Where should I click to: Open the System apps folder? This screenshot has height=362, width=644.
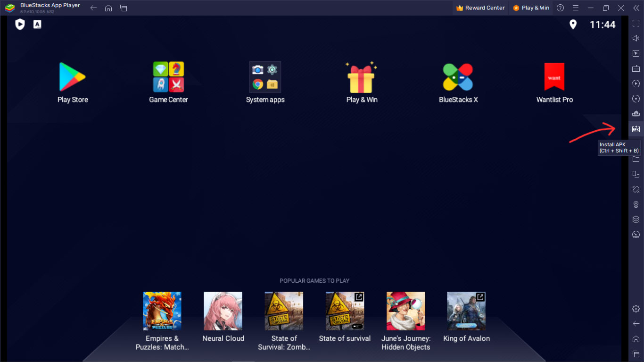coord(265,77)
